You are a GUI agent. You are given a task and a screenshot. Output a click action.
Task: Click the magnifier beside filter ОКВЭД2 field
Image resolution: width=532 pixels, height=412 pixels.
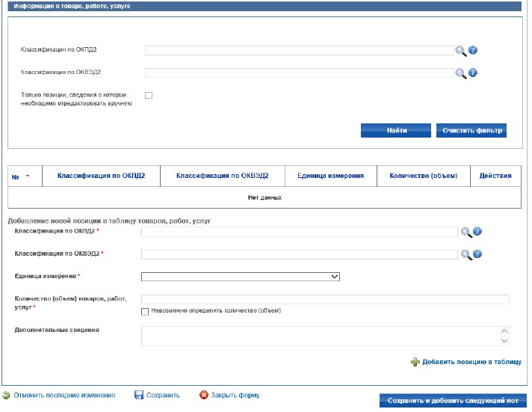pos(460,73)
